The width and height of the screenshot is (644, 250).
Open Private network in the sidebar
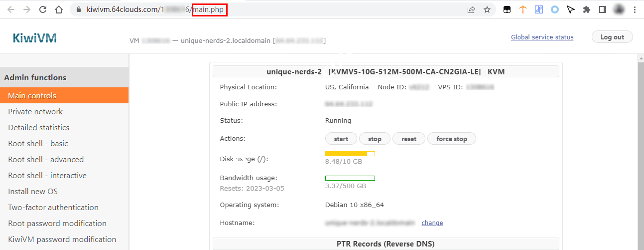point(35,112)
